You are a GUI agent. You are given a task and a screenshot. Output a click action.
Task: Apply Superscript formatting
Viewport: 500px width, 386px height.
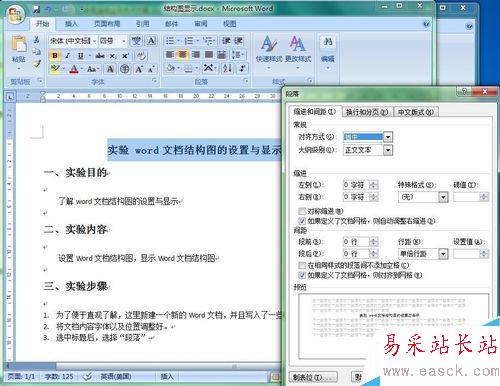coord(125,56)
